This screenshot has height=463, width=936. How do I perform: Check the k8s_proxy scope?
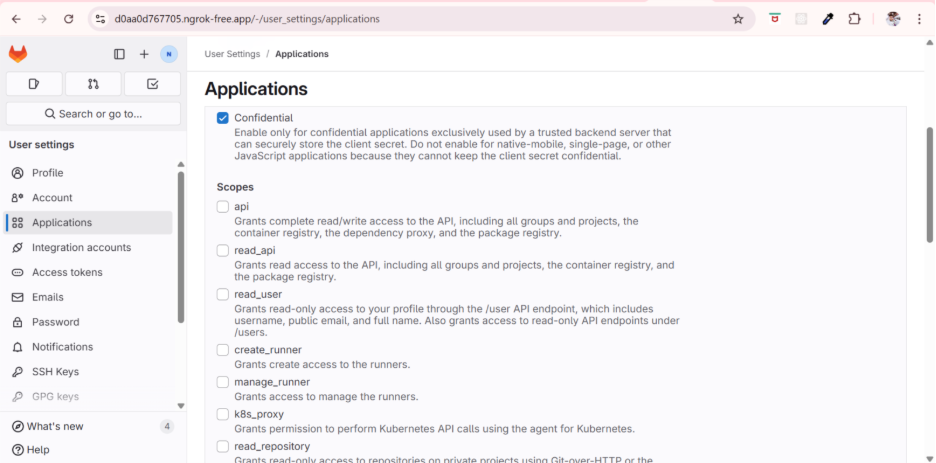coord(223,414)
